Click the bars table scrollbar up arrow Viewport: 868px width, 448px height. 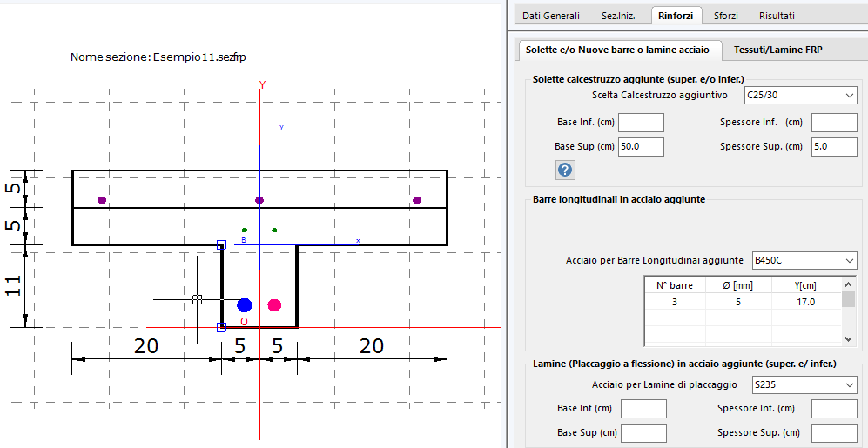coord(849,284)
